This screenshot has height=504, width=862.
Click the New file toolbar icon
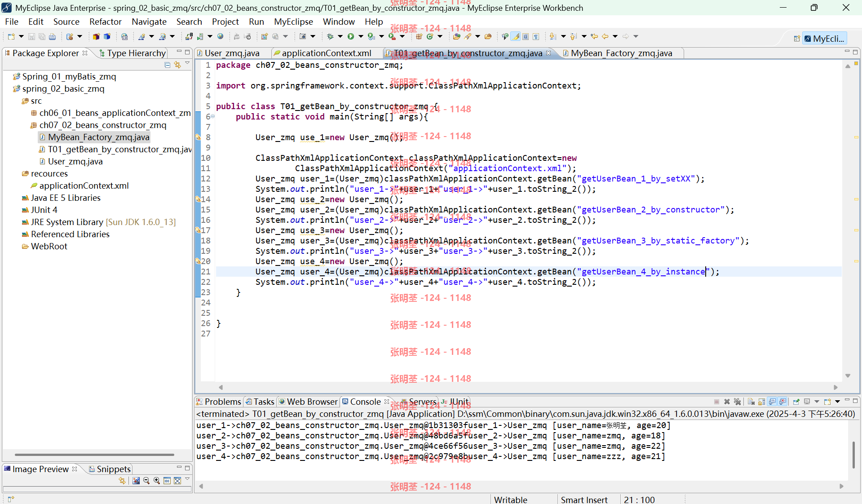click(11, 36)
